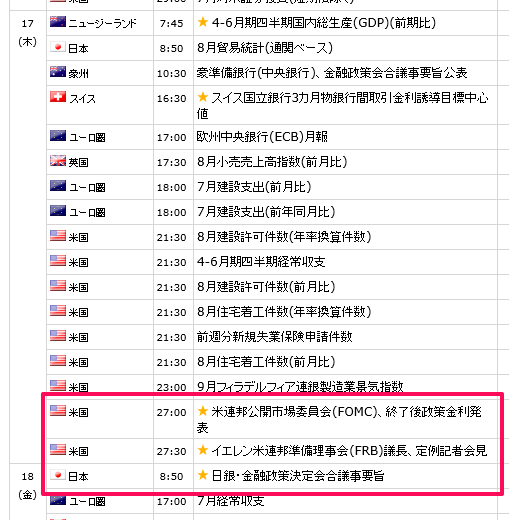Click the US flag beside 8月住宅着工件数(前月比)

tap(58, 361)
